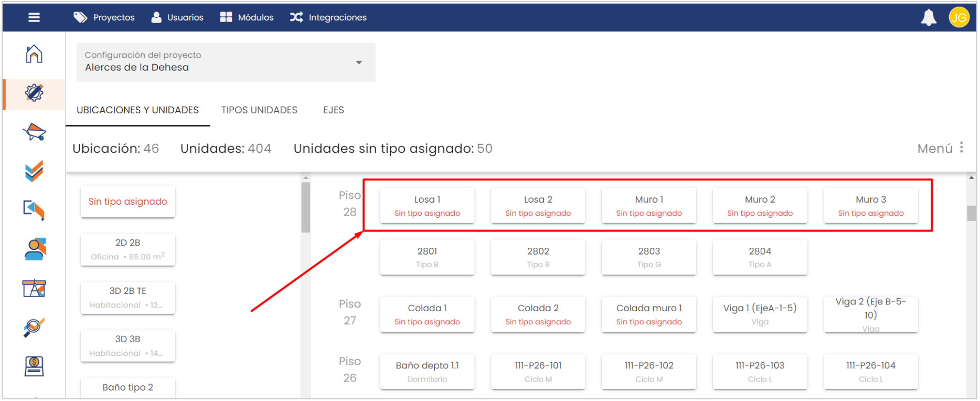Click the 2803 Tipo G unit
The width and height of the screenshot is (980, 401).
649,257
